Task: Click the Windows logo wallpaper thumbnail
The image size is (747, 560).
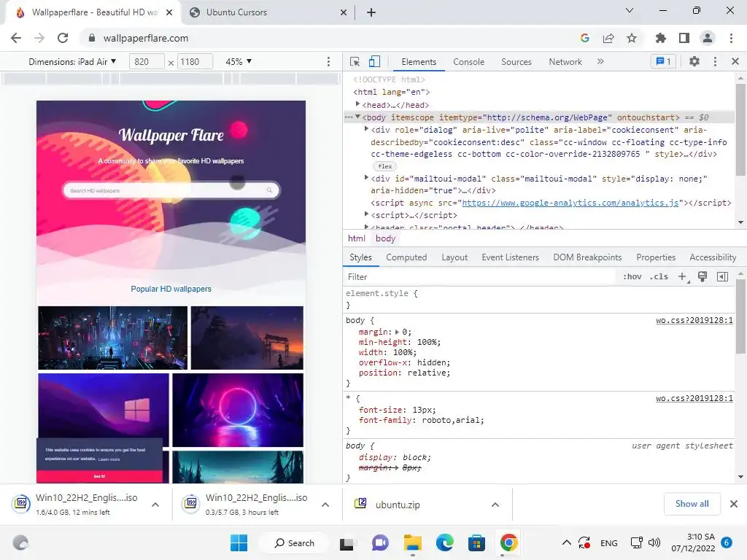Action: tap(104, 405)
